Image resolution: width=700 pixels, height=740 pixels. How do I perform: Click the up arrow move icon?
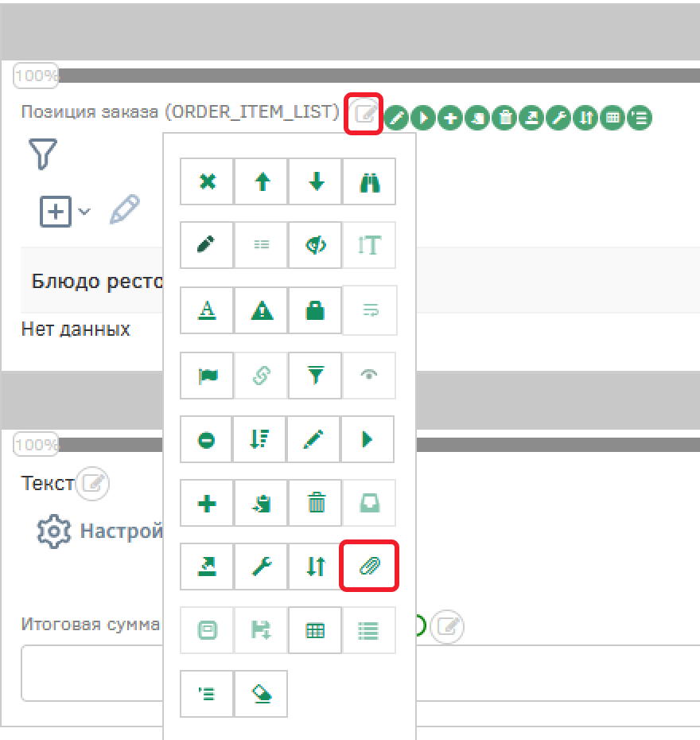click(x=262, y=182)
